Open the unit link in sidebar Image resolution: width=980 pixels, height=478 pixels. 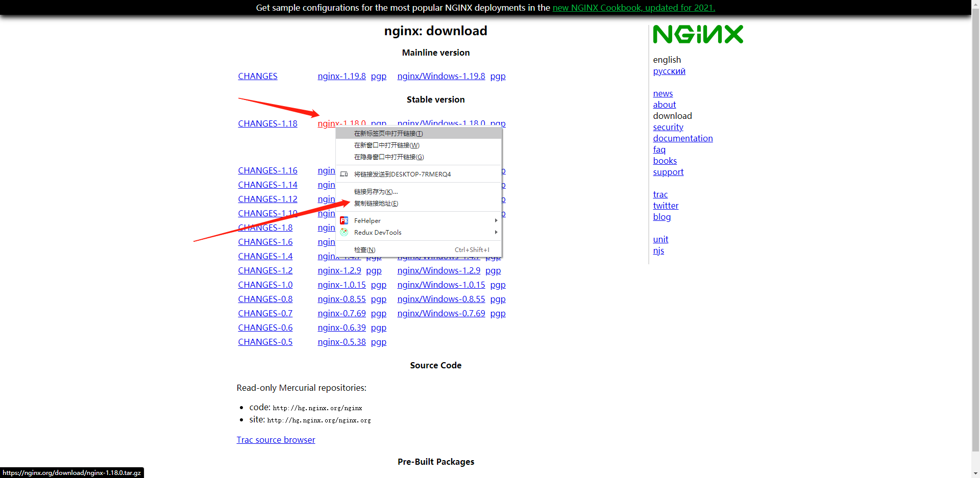660,239
